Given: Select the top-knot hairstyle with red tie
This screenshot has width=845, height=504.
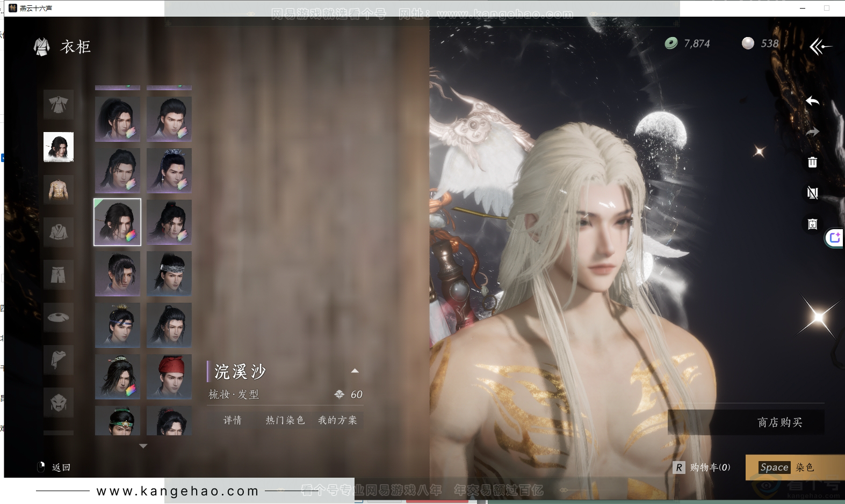Looking at the screenshot, I should pos(169,222).
